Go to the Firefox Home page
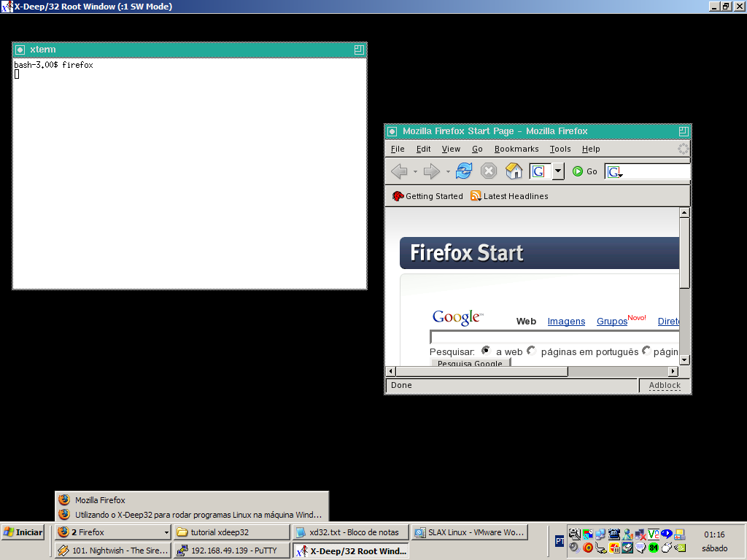The width and height of the screenshot is (747, 560). (514, 171)
